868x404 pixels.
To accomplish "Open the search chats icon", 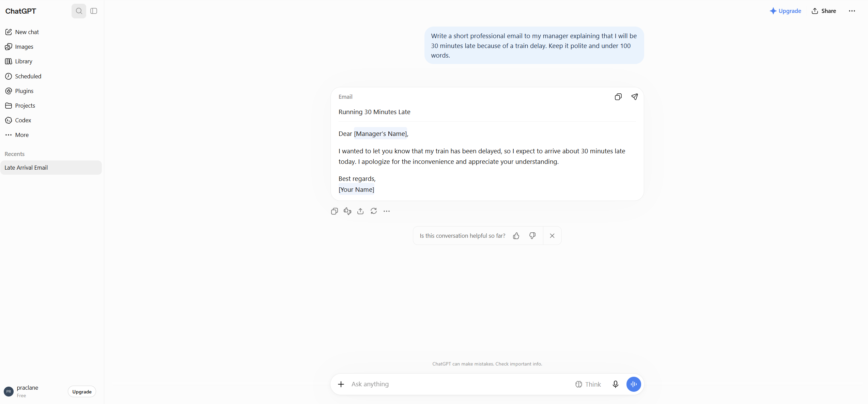I will click(x=79, y=11).
